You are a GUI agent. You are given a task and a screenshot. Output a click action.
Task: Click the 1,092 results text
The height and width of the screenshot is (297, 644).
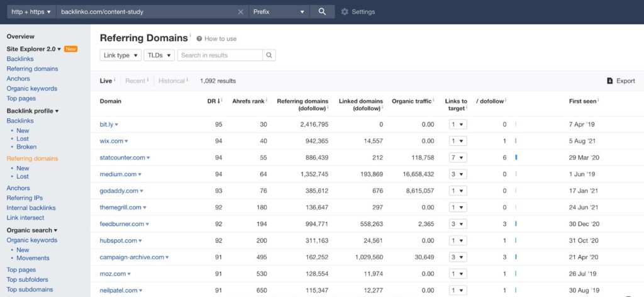(x=218, y=81)
